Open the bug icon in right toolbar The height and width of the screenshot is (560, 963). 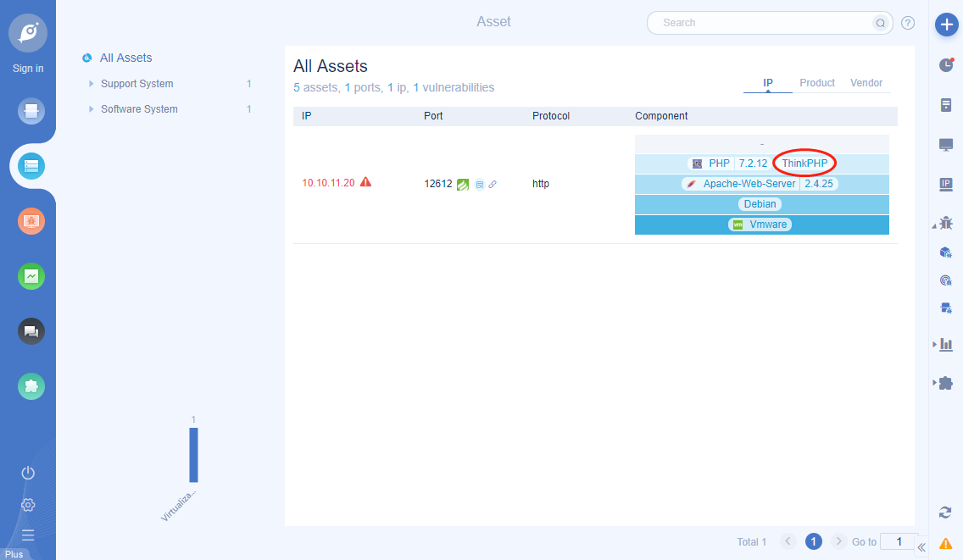tap(946, 223)
